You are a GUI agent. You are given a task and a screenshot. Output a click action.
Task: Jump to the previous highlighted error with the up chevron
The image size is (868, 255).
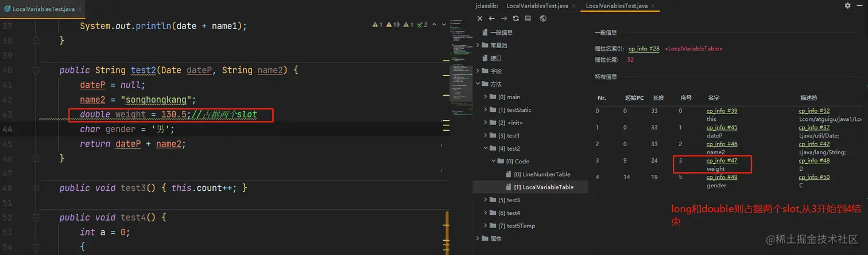(435, 25)
